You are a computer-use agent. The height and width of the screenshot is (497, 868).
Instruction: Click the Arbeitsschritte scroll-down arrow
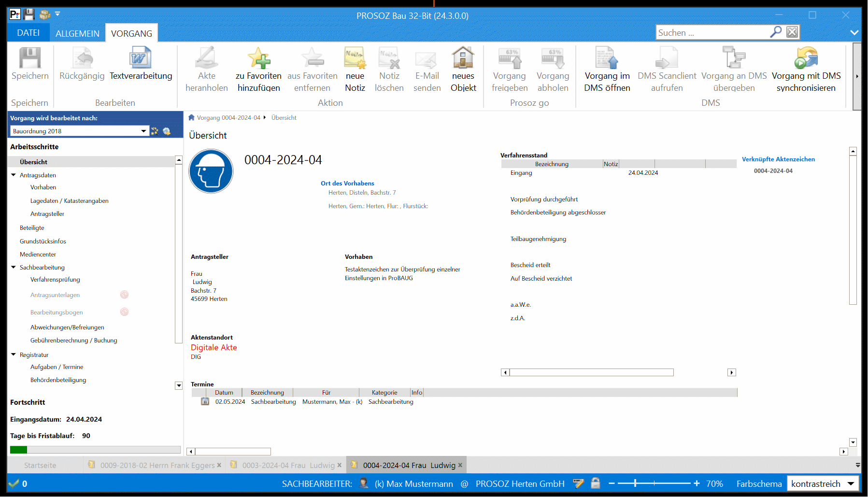pyautogui.click(x=179, y=385)
